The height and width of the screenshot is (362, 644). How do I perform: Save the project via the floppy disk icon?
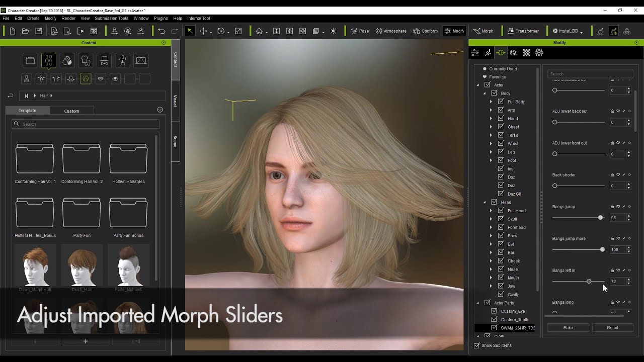coord(39,31)
